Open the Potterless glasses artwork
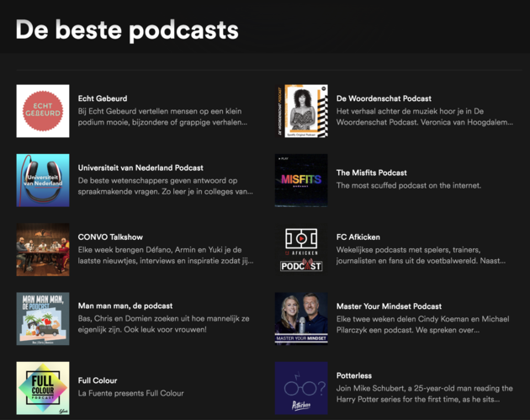Screen dimensions: 530x420 [x=301, y=388]
